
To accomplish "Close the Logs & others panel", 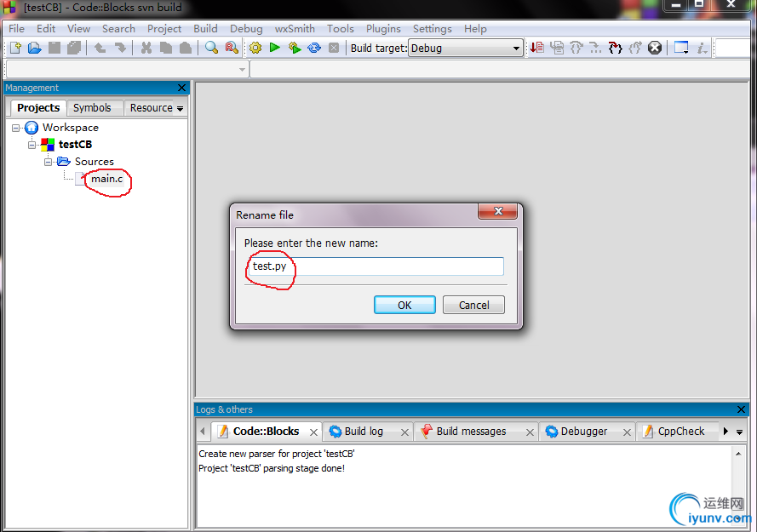I will click(742, 409).
